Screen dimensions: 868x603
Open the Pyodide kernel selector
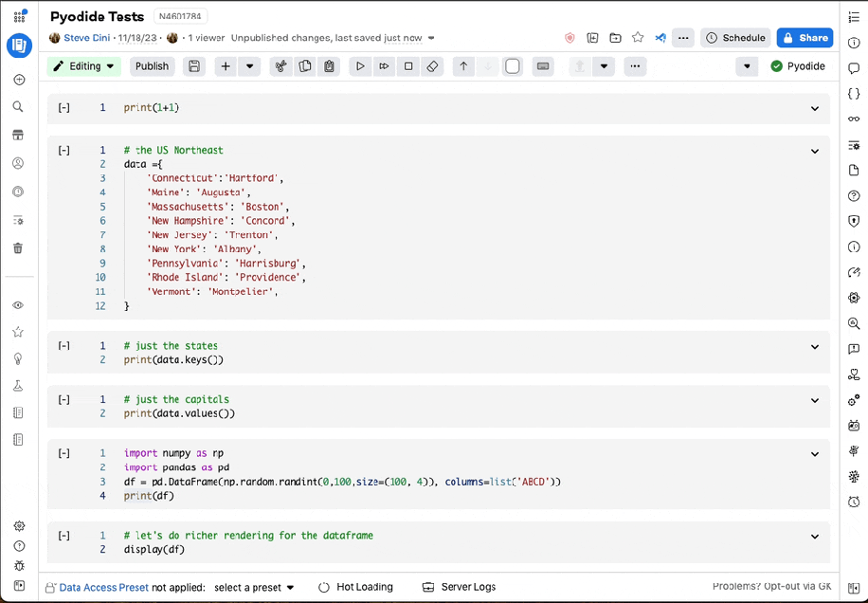(x=798, y=66)
